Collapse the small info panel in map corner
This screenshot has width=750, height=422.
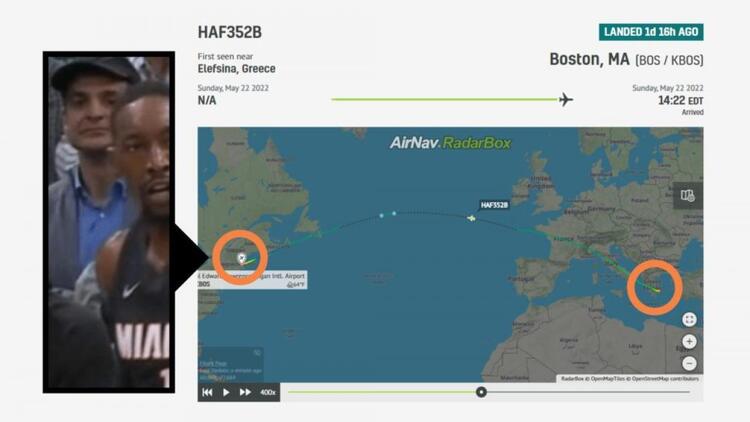click(x=257, y=353)
